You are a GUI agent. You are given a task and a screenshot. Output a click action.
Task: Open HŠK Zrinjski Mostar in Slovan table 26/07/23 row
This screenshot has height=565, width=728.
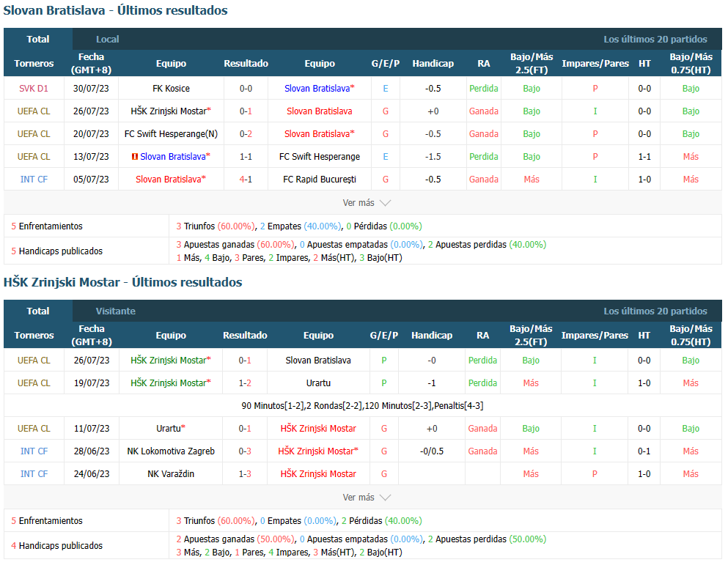pos(170,111)
